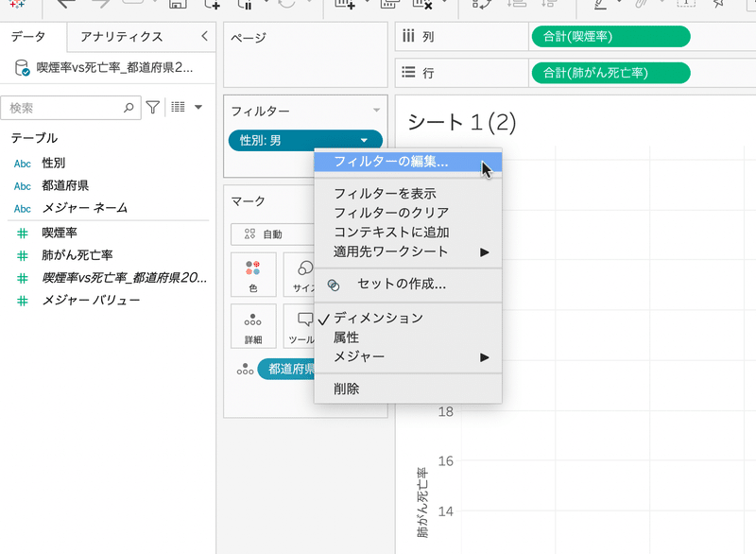756x554 pixels.
Task: Click the add new data source icon
Action: coord(212,4)
